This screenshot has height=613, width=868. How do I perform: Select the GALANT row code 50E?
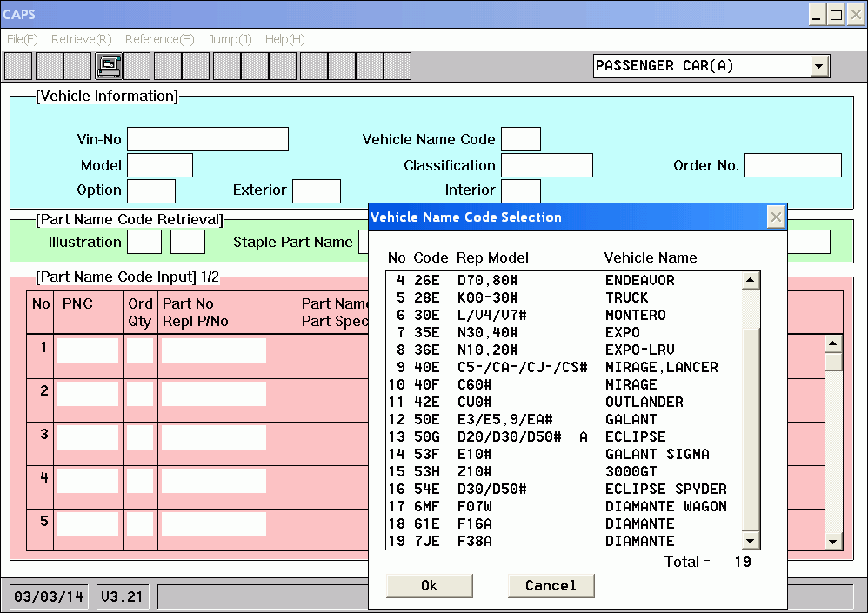click(x=564, y=419)
